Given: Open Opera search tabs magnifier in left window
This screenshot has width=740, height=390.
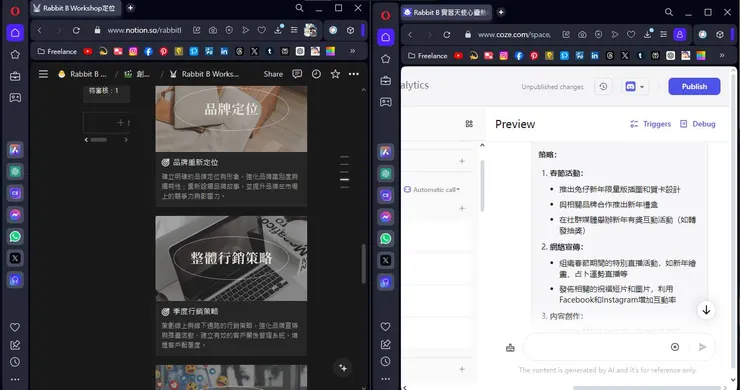Looking at the screenshot, I should pos(299,8).
